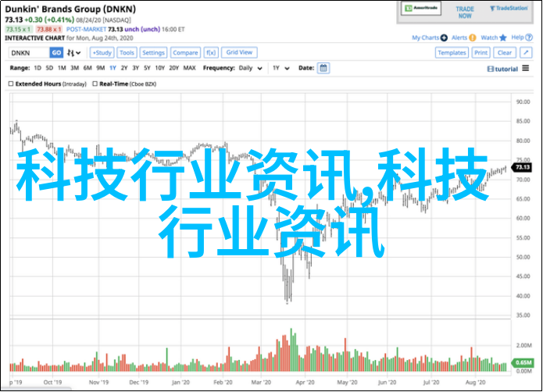Open the chart type selector next to GO
543x392 pixels.
tap(73, 52)
